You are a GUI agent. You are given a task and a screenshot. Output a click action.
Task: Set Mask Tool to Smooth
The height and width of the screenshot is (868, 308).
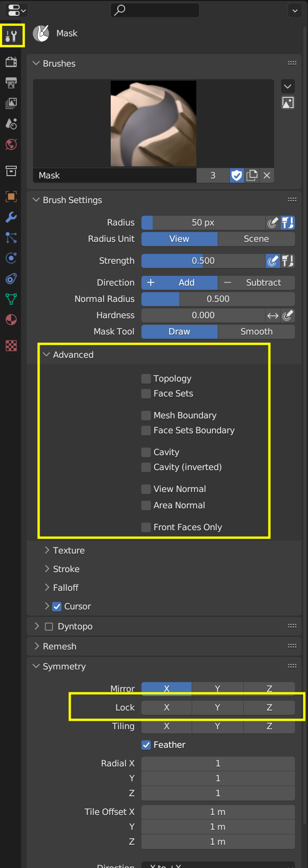(256, 332)
